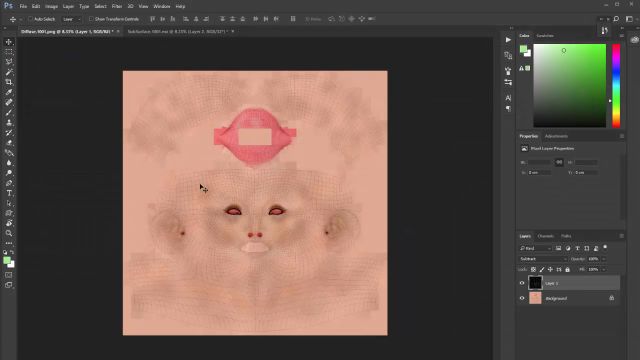Image resolution: width=640 pixels, height=360 pixels.
Task: Filter layers by adjustment layers icon
Action: (x=568, y=248)
